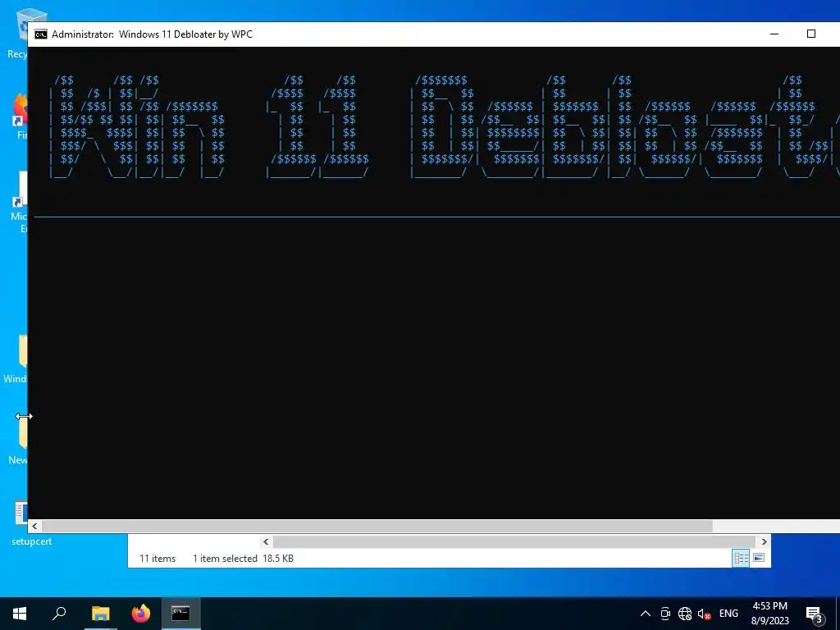
Task: Click '1 item selected 18.5 KB' status text
Action: pos(243,558)
